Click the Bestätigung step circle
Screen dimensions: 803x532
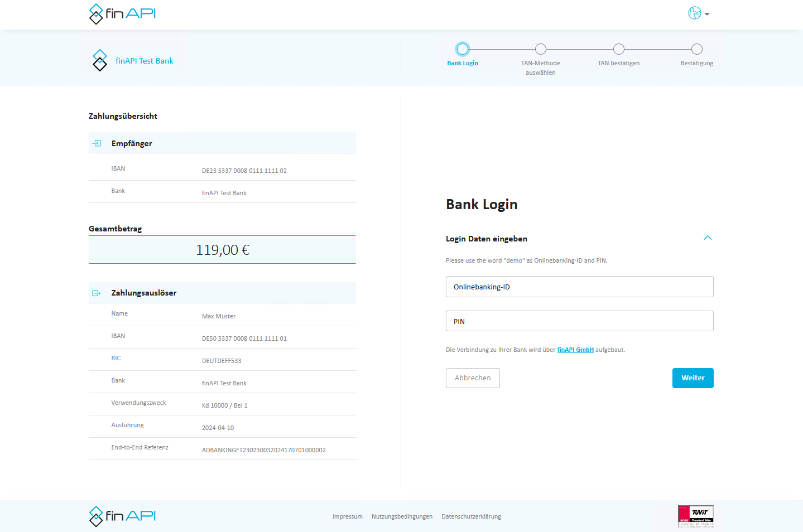pyautogui.click(x=697, y=49)
